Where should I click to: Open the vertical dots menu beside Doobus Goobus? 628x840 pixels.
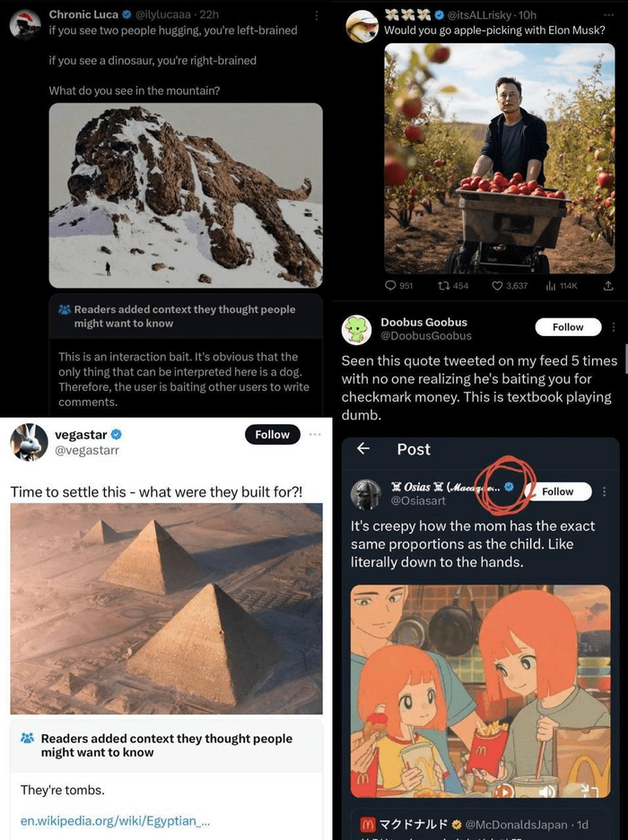pyautogui.click(x=614, y=327)
